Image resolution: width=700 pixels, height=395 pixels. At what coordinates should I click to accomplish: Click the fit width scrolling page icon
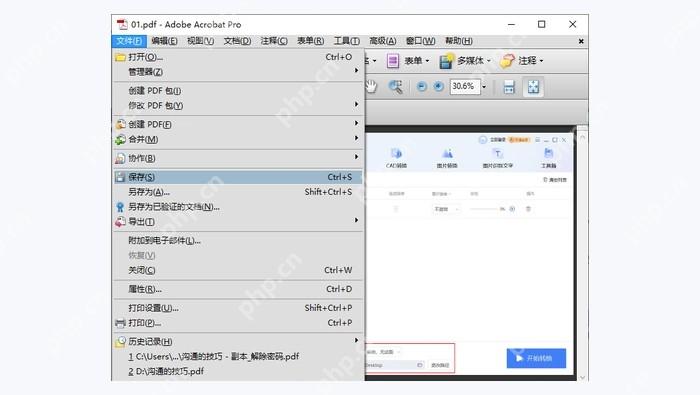point(509,87)
